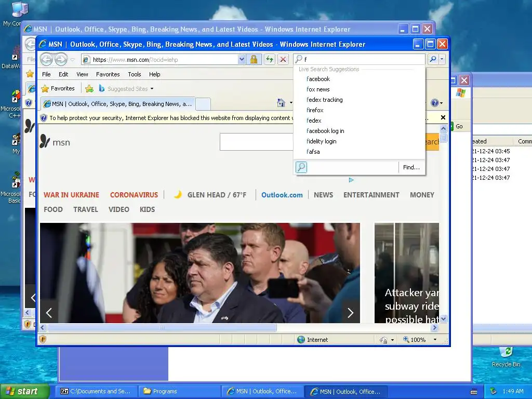Open CORONAVIRUS link
Image resolution: width=532 pixels, height=399 pixels.
point(134,195)
